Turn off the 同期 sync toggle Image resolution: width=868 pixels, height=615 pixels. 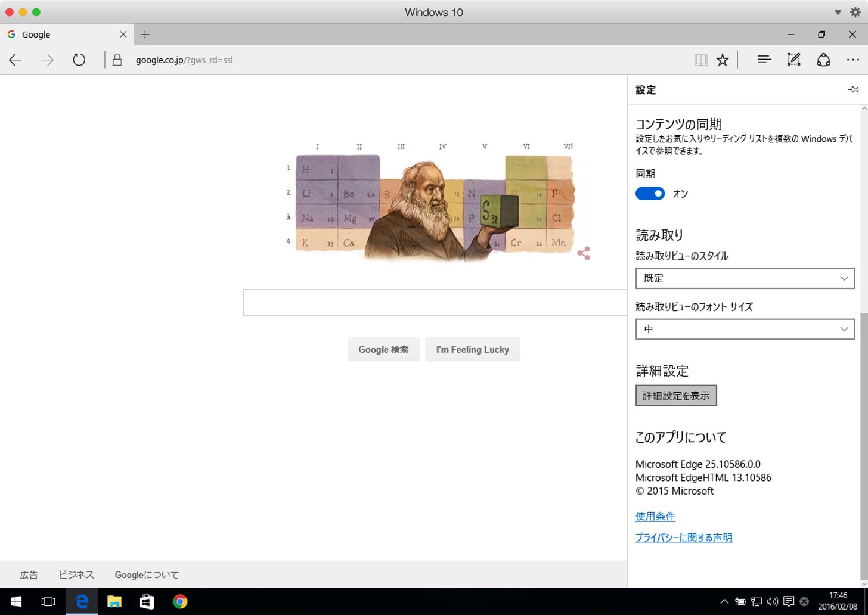[x=650, y=194]
